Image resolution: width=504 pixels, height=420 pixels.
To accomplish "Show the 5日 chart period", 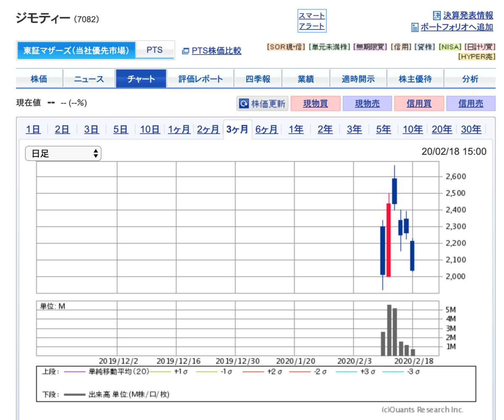I will pyautogui.click(x=121, y=130).
